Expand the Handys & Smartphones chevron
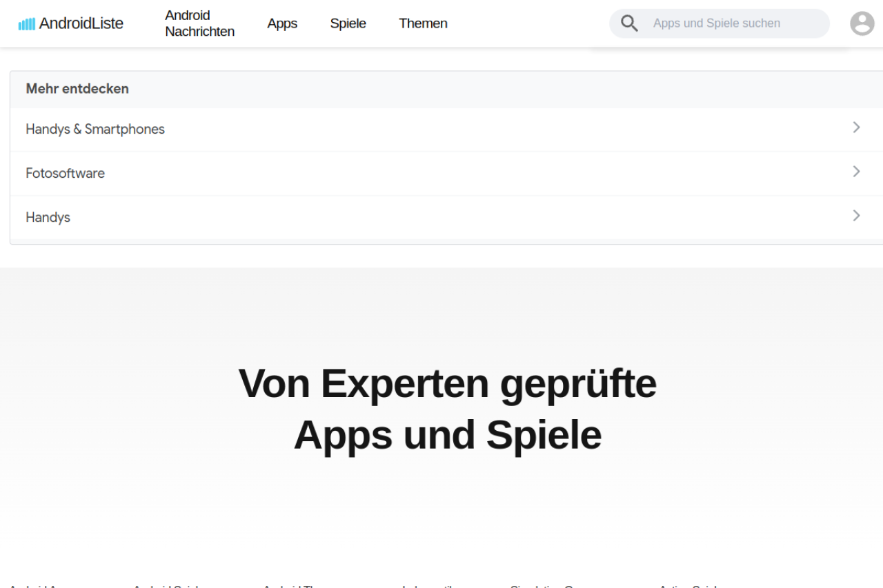This screenshot has height=588, width=883. pos(856,128)
